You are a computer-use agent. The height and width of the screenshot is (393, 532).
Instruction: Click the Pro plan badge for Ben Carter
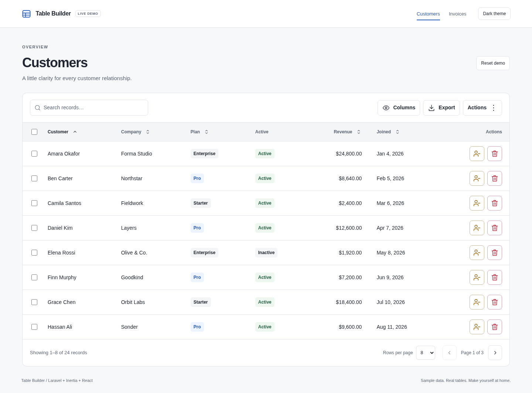tap(197, 178)
